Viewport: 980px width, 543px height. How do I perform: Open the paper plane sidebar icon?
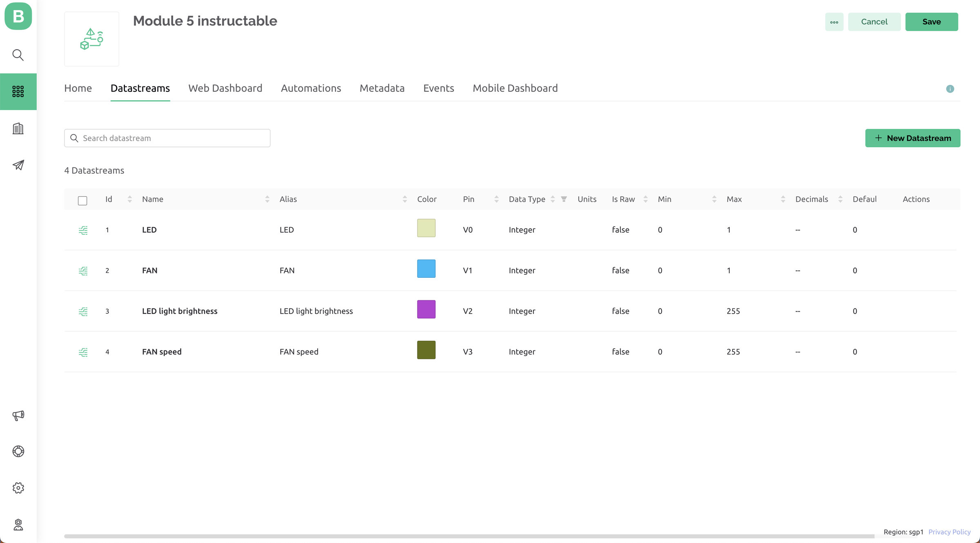[18, 165]
